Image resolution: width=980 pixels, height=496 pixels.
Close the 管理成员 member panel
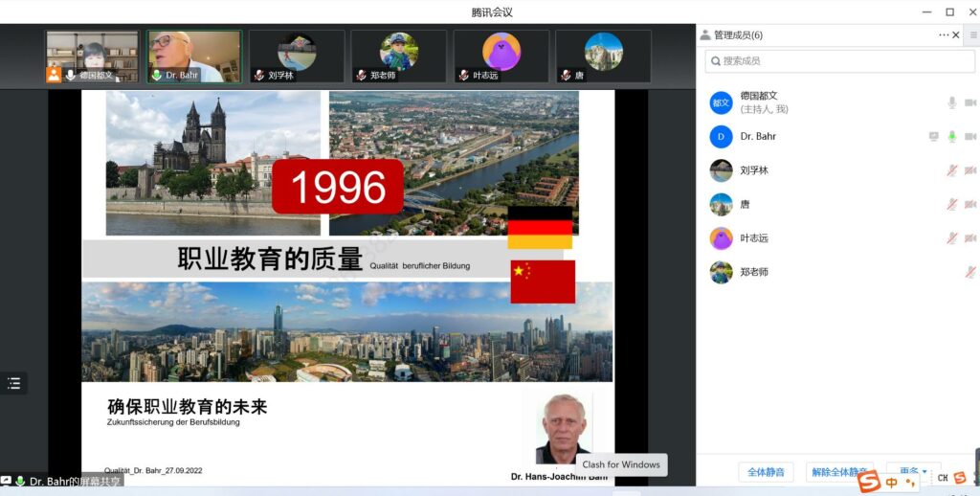(956, 35)
